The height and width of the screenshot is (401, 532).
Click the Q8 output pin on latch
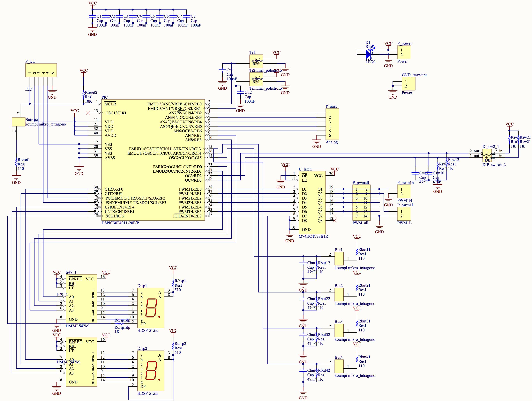pyautogui.click(x=320, y=221)
